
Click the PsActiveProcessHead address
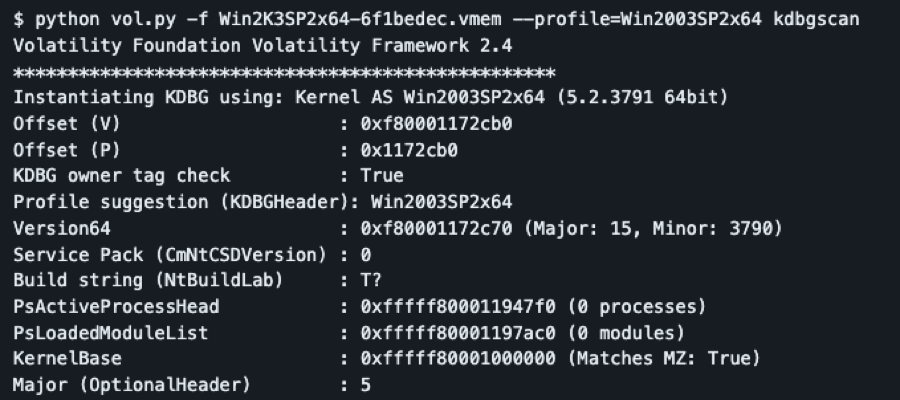[458, 307]
